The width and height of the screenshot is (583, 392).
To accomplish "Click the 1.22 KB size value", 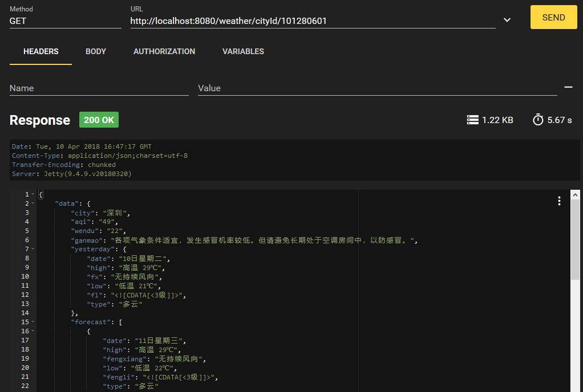I will [x=497, y=120].
